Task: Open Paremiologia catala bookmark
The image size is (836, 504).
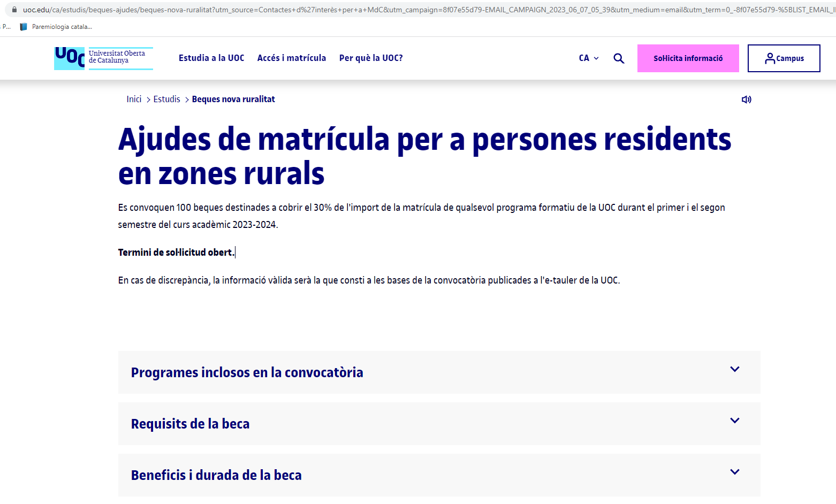Action: [x=56, y=27]
